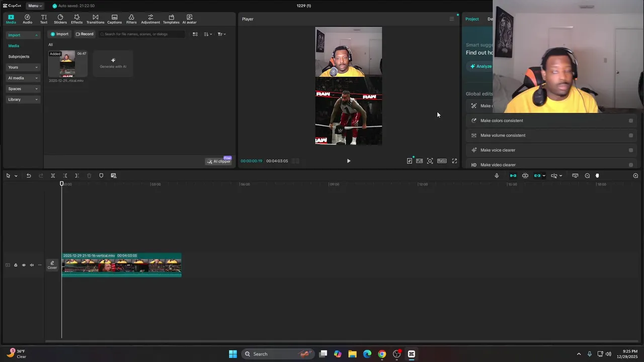
Task: Click the Undo arrow in timeline toolbar
Action: pyautogui.click(x=29, y=175)
